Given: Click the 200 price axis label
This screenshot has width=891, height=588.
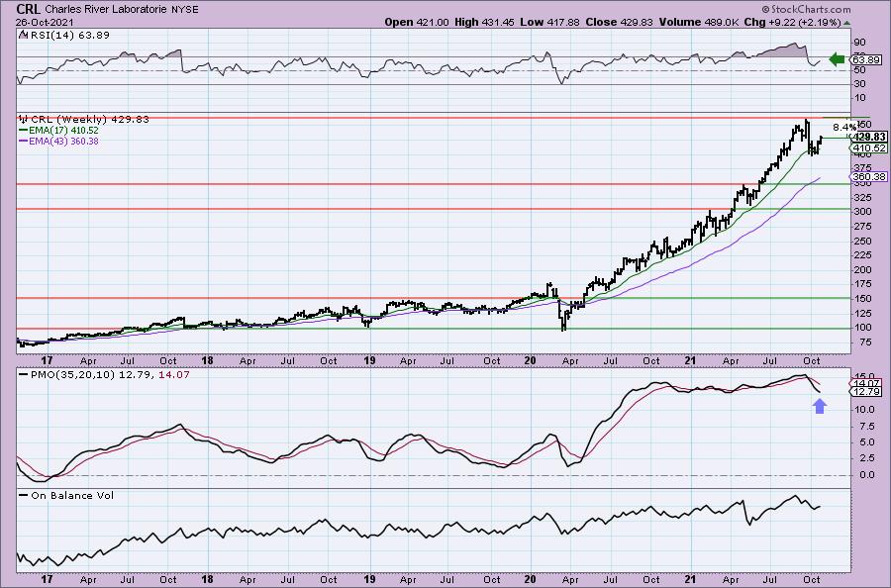Looking at the screenshot, I should click(x=862, y=270).
